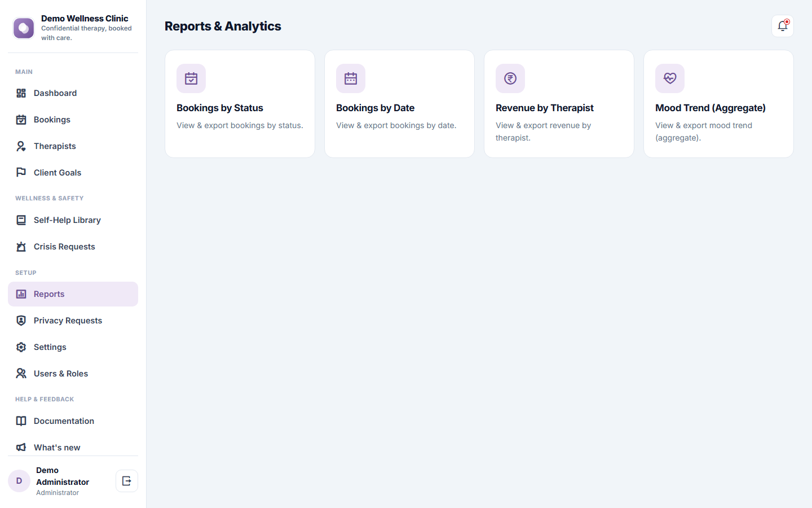Open notifications bell icon
The image size is (812, 508).
click(x=783, y=26)
